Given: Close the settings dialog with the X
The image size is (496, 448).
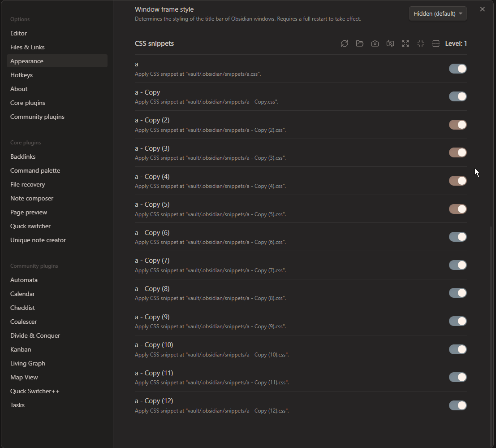Looking at the screenshot, I should coord(483,9).
